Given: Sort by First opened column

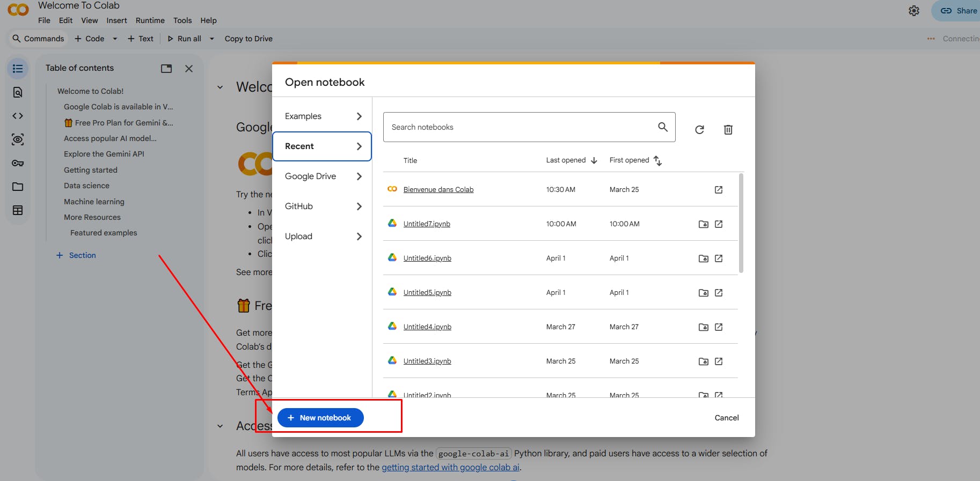Looking at the screenshot, I should tap(635, 160).
